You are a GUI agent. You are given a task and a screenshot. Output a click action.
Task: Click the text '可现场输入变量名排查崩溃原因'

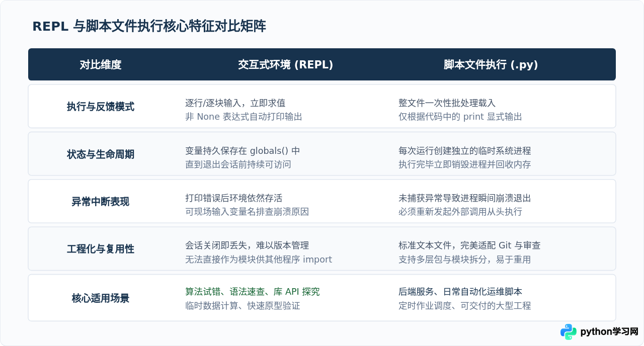pos(247,212)
